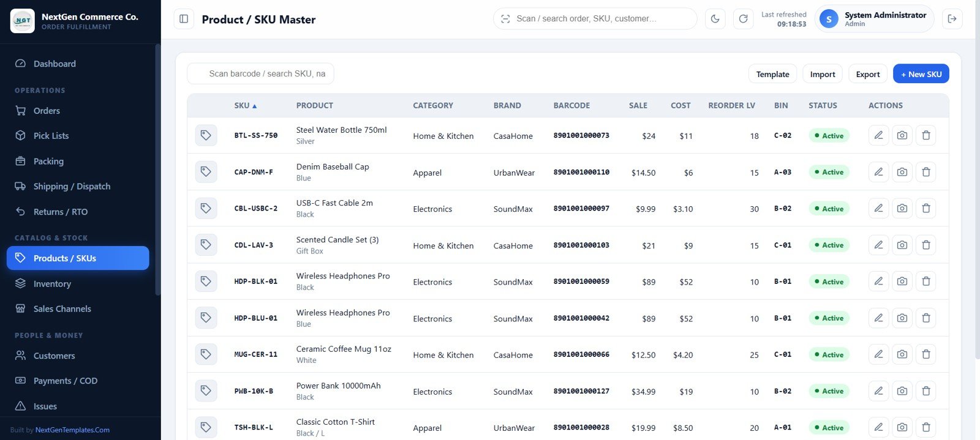Open the Orders page
This screenshot has width=980, height=440.
click(78, 111)
